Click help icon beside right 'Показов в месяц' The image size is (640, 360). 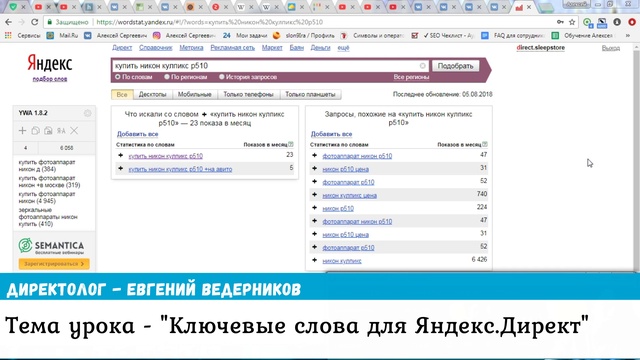[484, 144]
